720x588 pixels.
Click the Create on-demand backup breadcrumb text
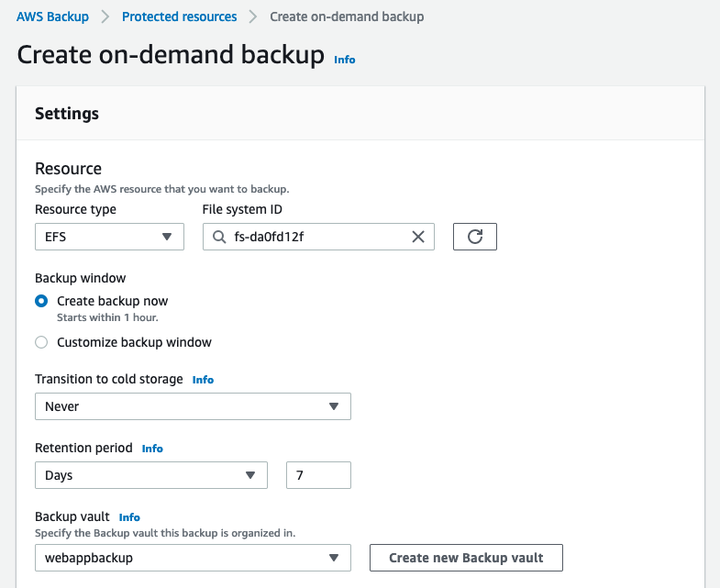click(x=347, y=17)
